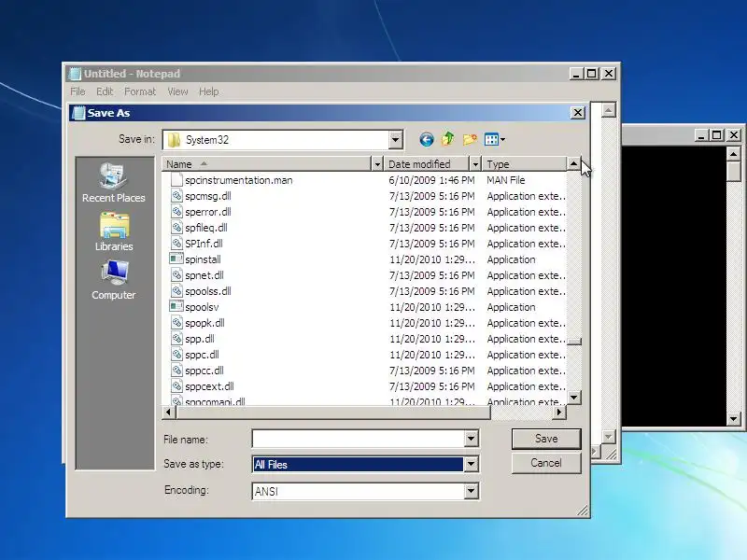Click the sperror.dll file icon
Image resolution: width=747 pixels, height=560 pixels.
pos(176,212)
